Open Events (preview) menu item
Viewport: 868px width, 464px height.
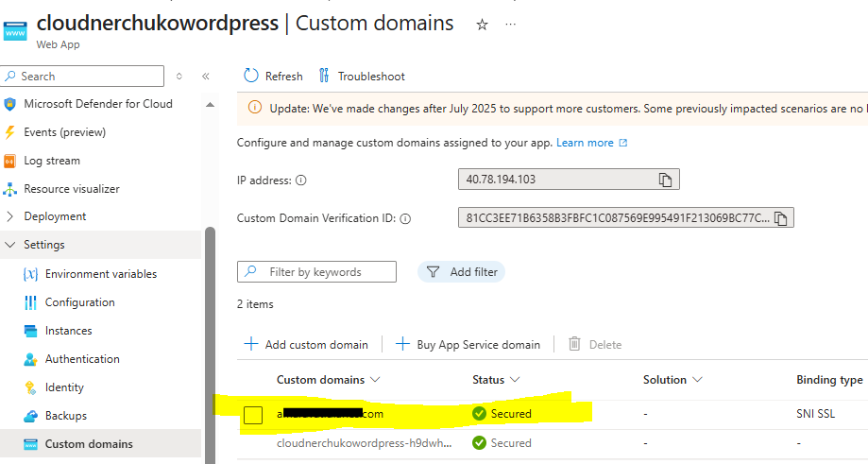(64, 132)
